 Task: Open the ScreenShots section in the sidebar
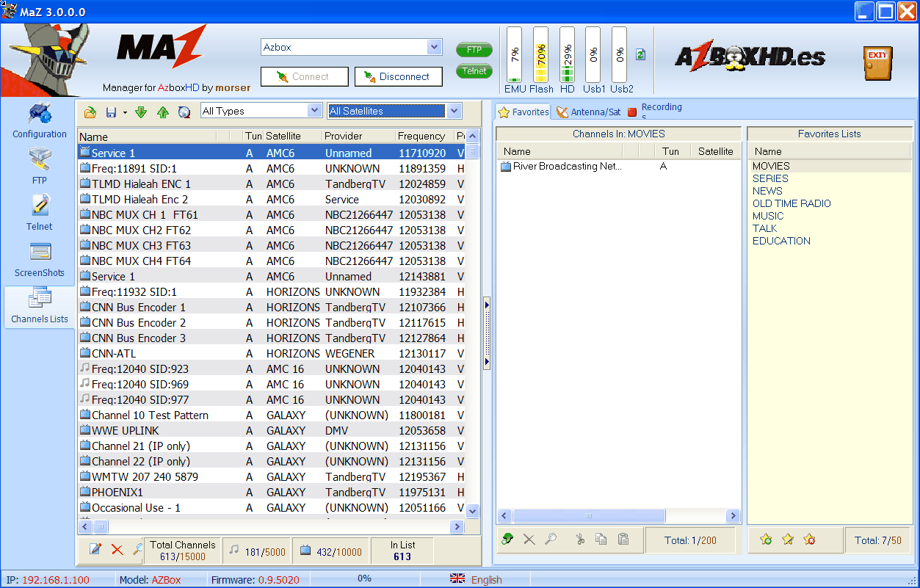click(x=40, y=259)
